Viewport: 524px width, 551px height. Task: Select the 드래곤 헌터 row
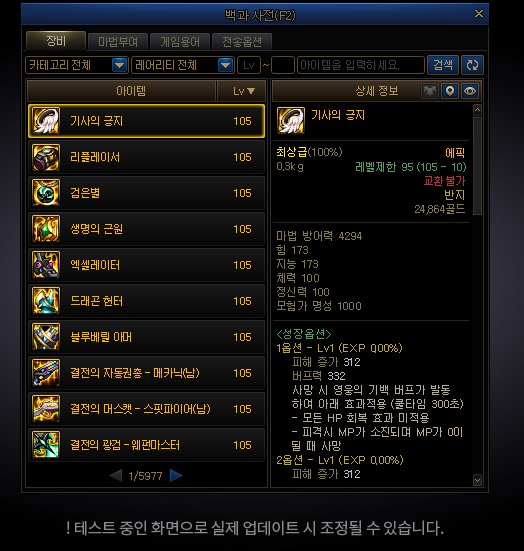click(x=146, y=301)
